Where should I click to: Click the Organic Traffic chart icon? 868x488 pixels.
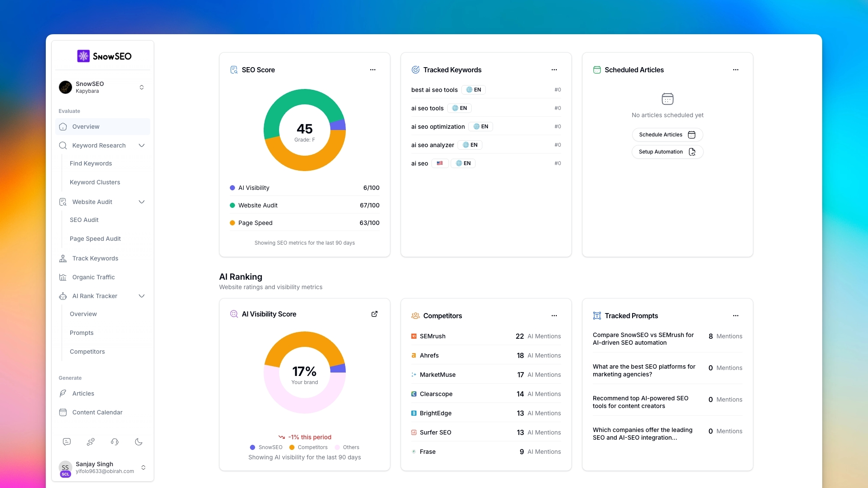click(63, 277)
